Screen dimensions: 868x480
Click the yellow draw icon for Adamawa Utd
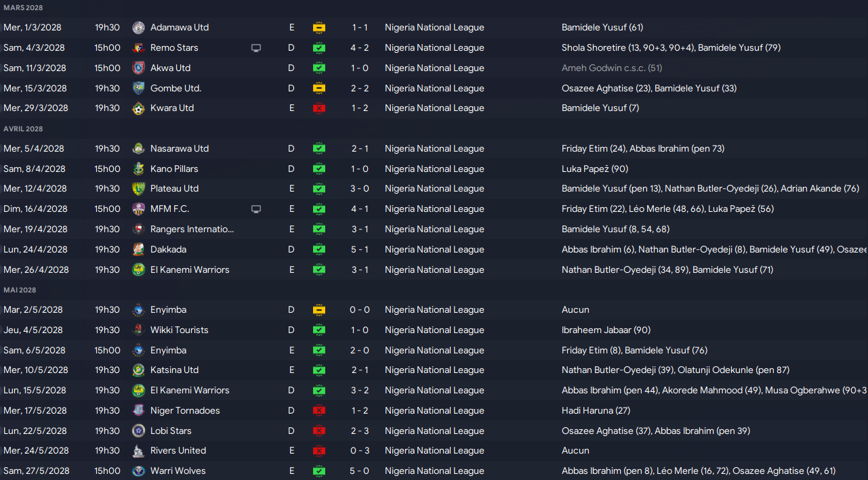[319, 28]
